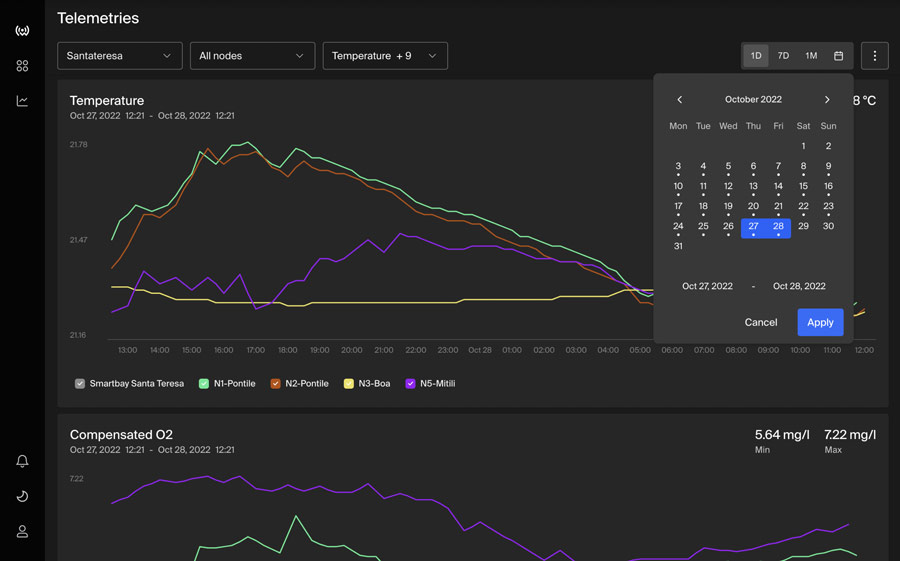Expand the Santateresa site dropdown

(120, 56)
